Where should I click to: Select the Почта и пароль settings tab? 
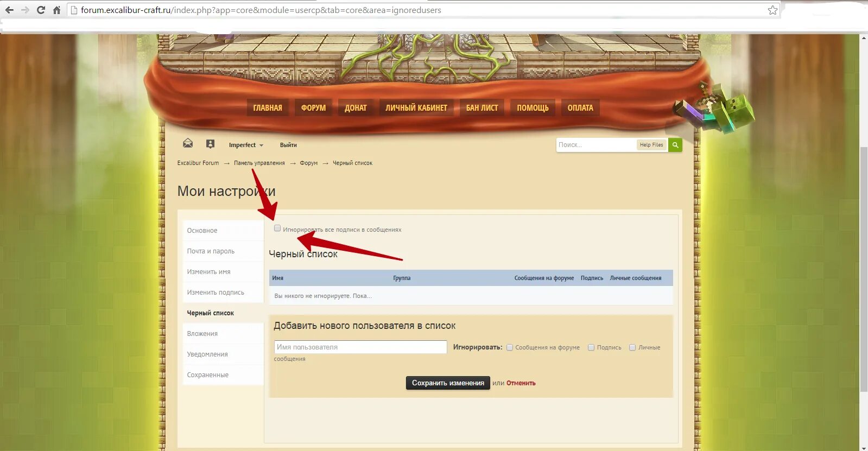223,251
